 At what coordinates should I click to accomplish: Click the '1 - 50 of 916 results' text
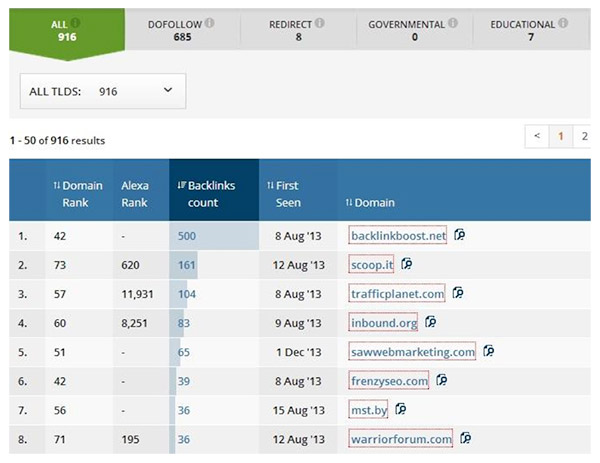click(x=57, y=140)
